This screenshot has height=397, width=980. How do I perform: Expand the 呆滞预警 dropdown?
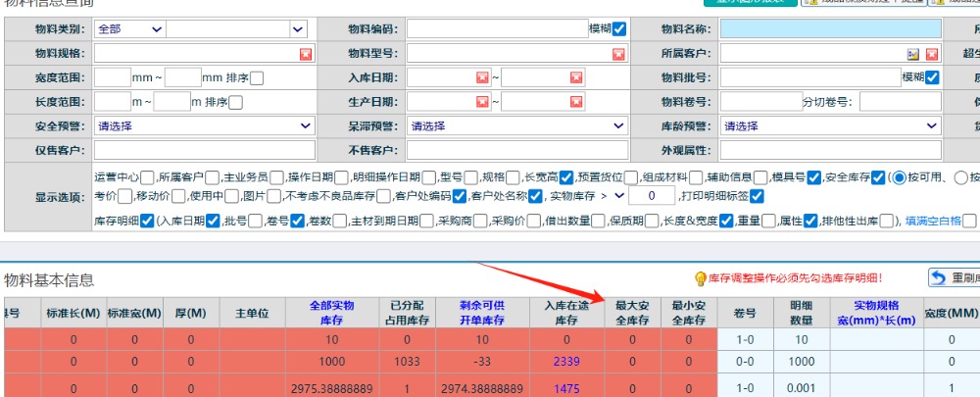516,126
